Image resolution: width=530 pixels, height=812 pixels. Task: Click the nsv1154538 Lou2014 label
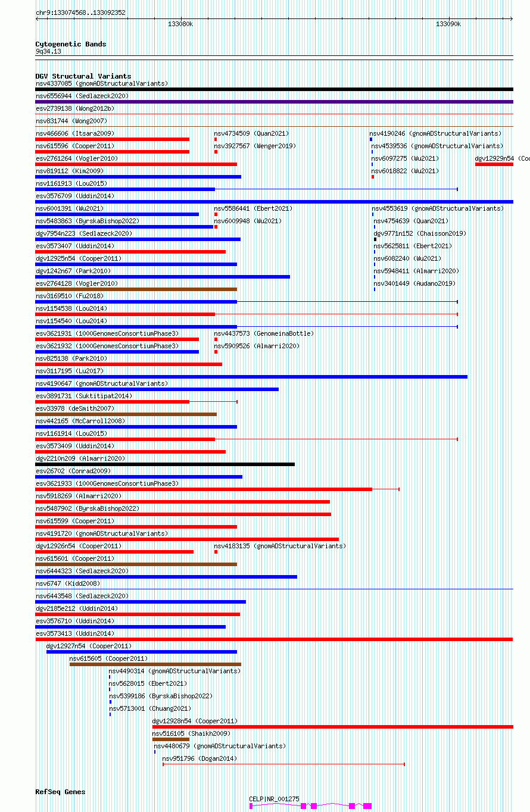click(x=71, y=308)
